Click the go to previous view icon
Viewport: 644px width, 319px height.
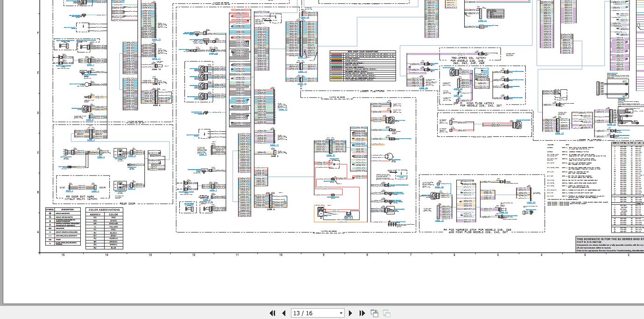coord(375,313)
